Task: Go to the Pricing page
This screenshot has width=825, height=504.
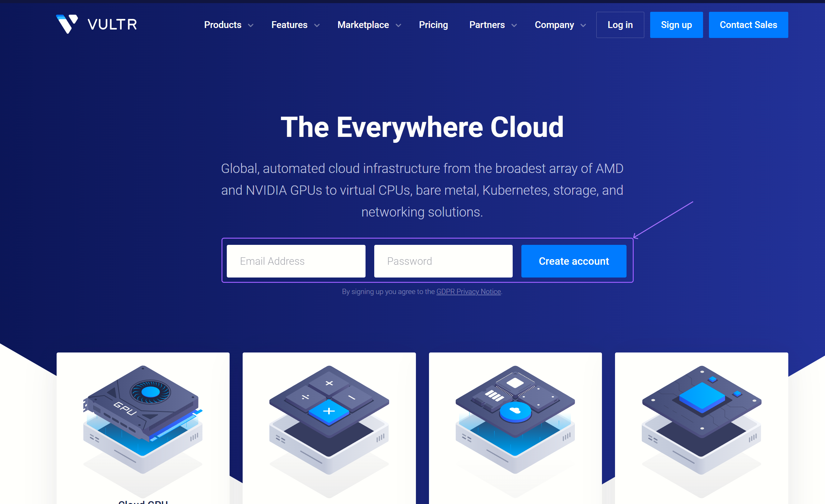Action: point(433,25)
